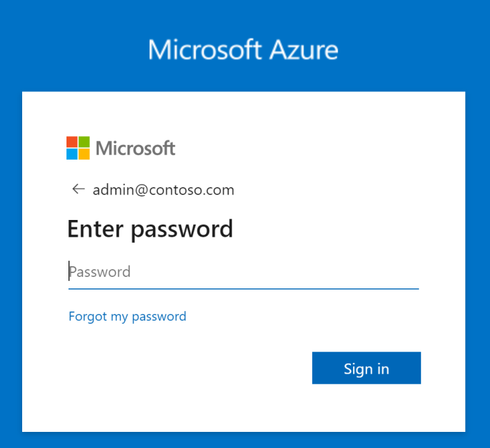Click the empty right end of the password field
Screen dimensions: 490x448
point(375,272)
